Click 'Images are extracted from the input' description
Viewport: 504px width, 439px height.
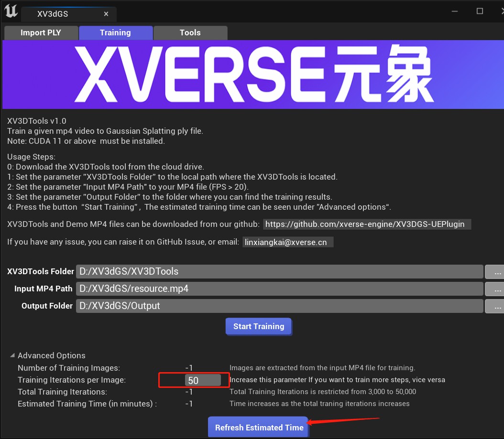322,368
